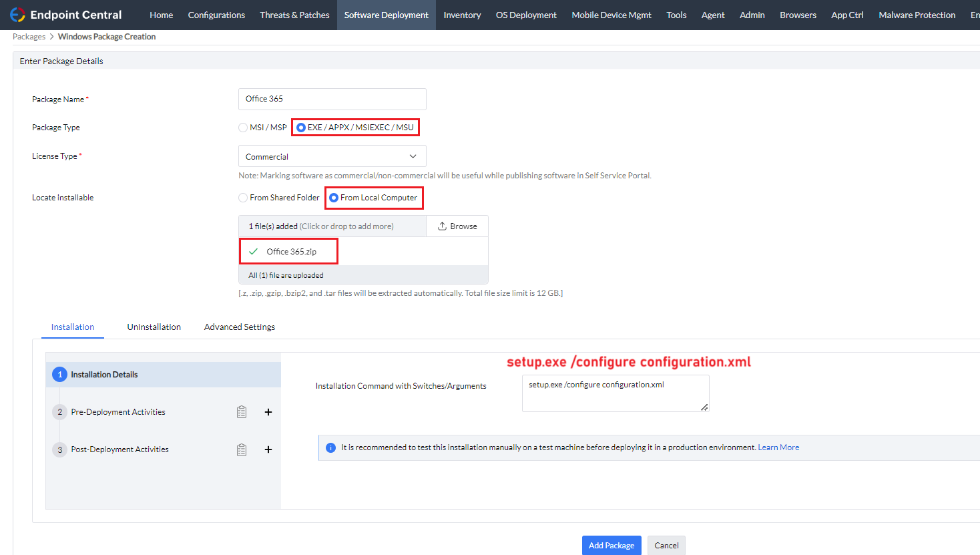Click the Package Name input field
This screenshot has height=555, width=980.
point(332,99)
